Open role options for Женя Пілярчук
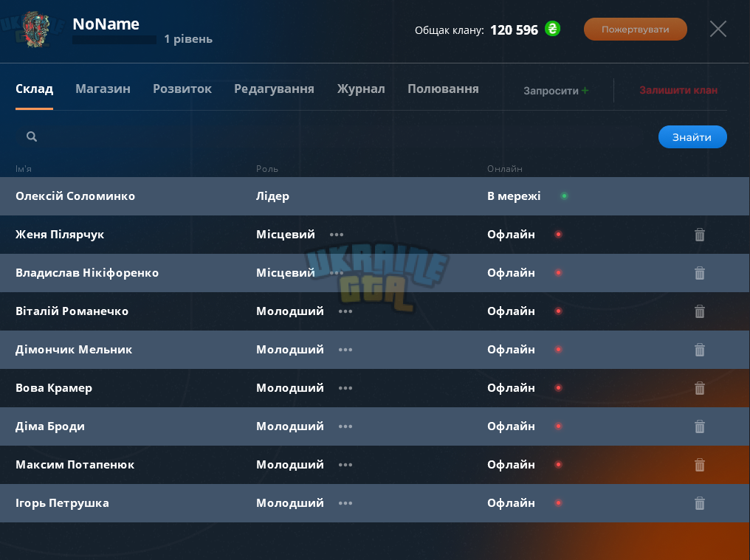The width and height of the screenshot is (750, 560). (x=337, y=235)
